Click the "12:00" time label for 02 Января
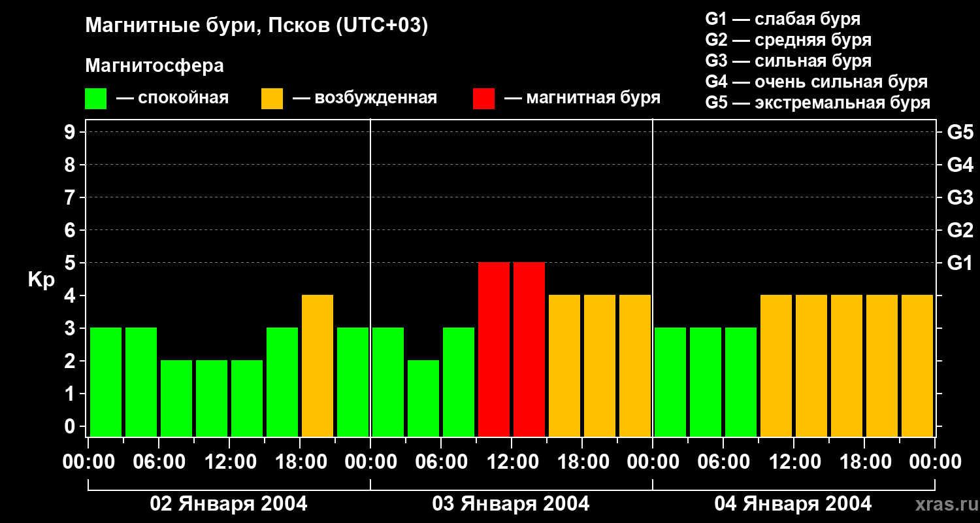980x523 pixels. (229, 462)
